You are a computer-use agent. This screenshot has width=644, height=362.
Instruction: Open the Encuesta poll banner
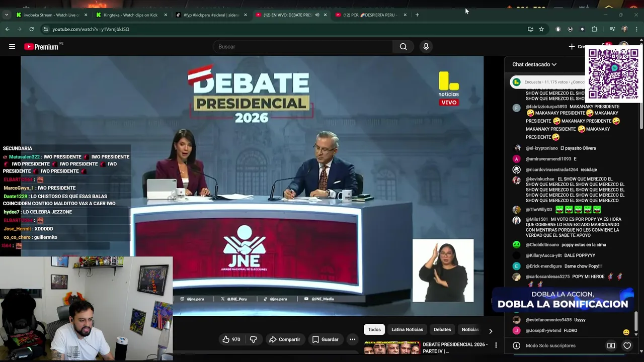[548, 82]
